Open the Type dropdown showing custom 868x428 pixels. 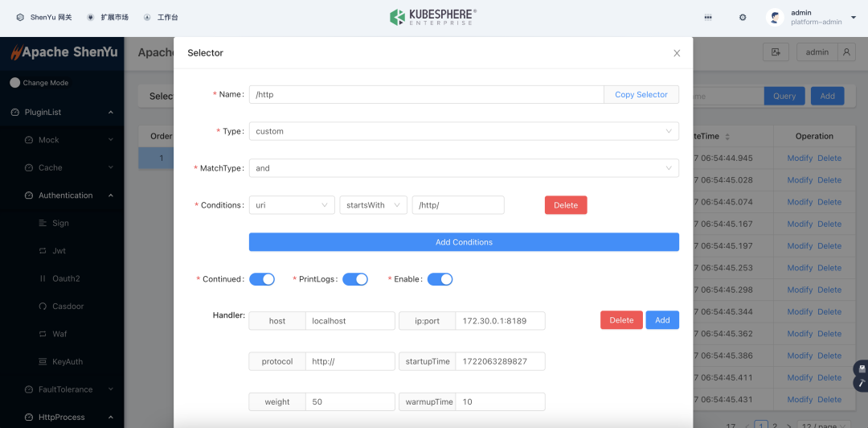tap(464, 131)
